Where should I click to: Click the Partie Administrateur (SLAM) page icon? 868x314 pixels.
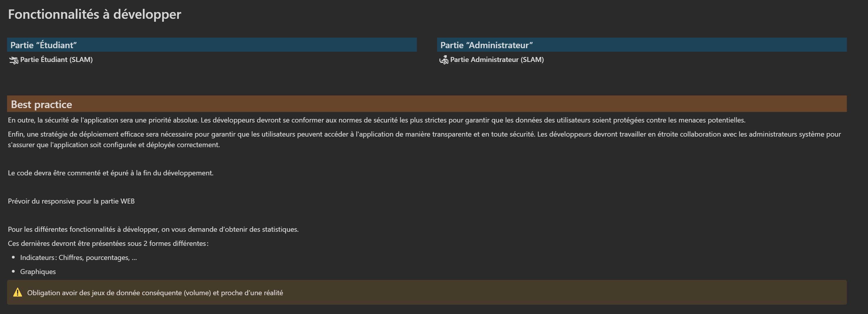coord(444,60)
